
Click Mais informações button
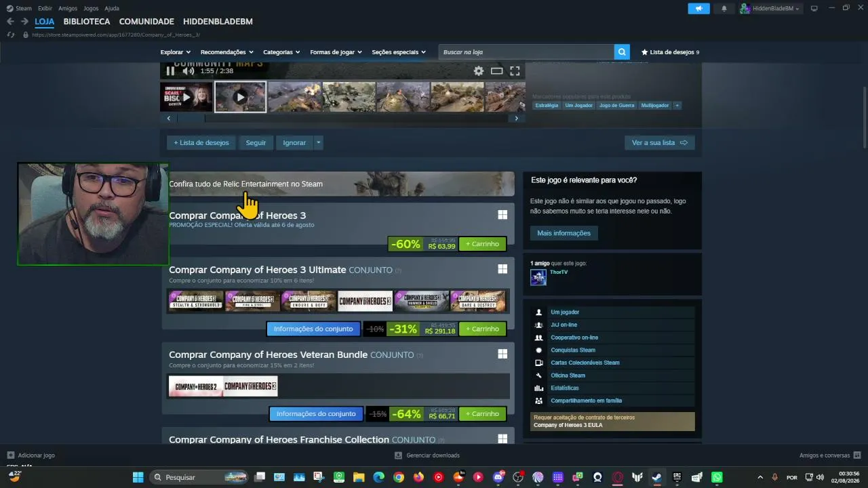point(564,233)
